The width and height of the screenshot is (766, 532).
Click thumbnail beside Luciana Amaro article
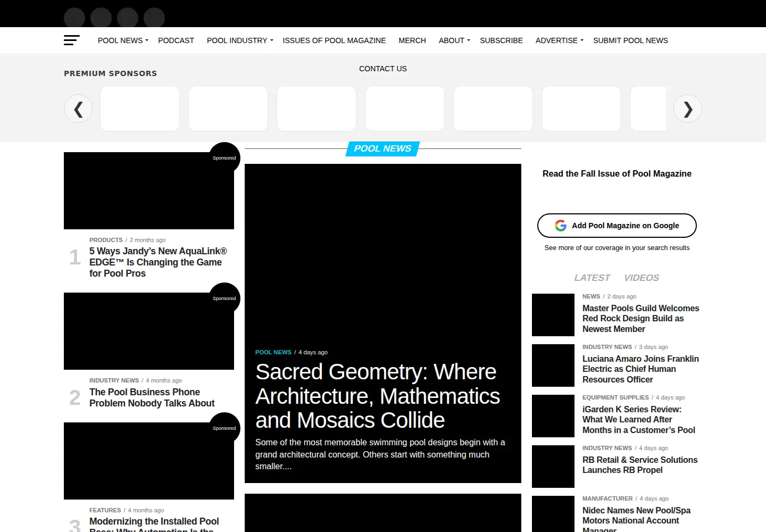[x=553, y=365]
